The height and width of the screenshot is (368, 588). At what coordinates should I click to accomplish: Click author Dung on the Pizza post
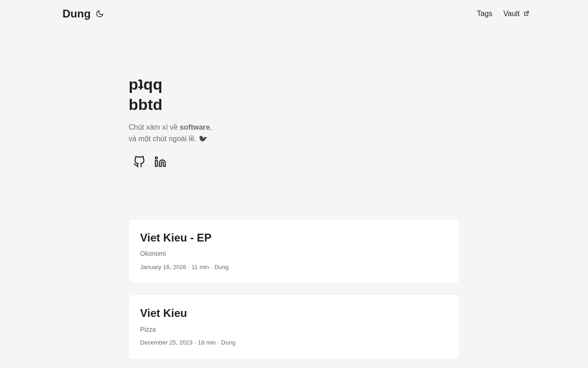[x=228, y=343]
